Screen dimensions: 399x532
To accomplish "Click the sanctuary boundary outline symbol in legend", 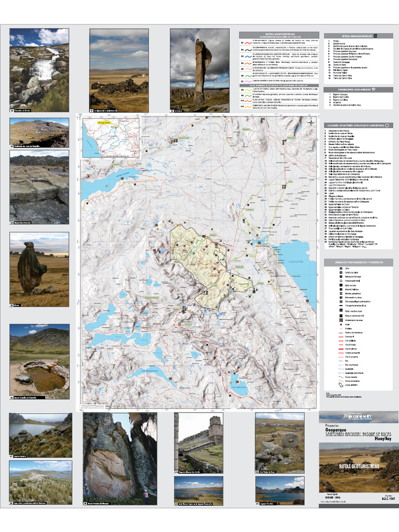I will coord(341,385).
